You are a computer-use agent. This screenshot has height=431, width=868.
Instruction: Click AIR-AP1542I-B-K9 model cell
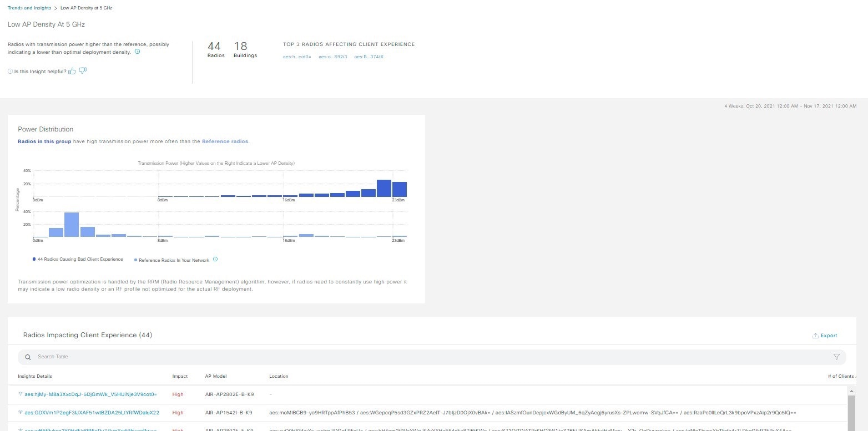click(x=229, y=413)
